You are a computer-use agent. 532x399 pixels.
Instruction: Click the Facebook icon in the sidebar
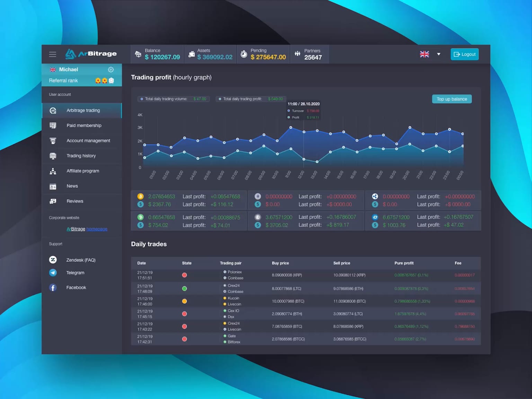pyautogui.click(x=53, y=287)
